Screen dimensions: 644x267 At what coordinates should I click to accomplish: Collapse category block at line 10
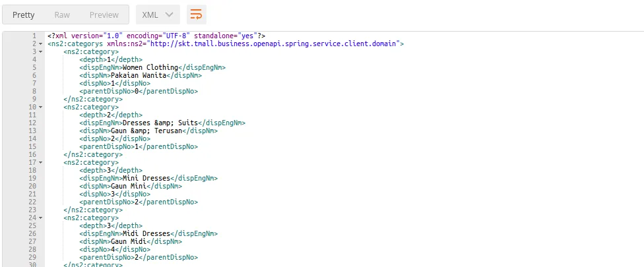tap(41, 107)
